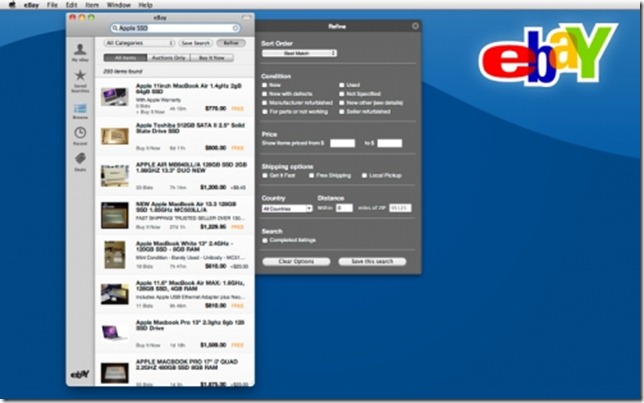Click the eBay logo in sidebar bottom
Viewport: 644px width, 403px height.
pyautogui.click(x=80, y=374)
